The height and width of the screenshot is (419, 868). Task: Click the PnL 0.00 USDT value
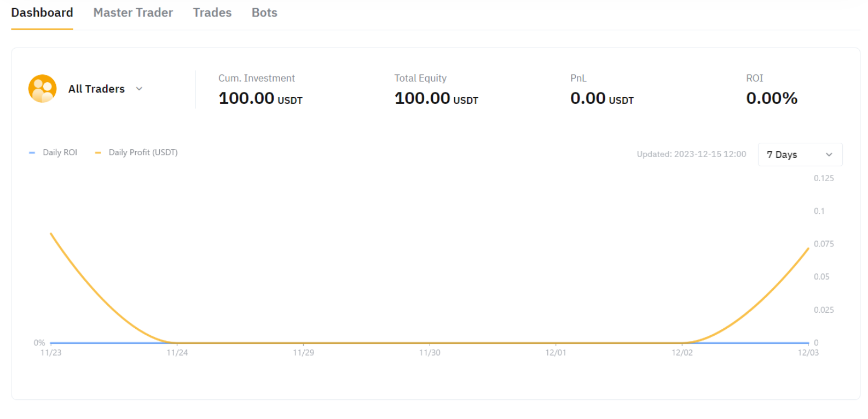coord(601,98)
